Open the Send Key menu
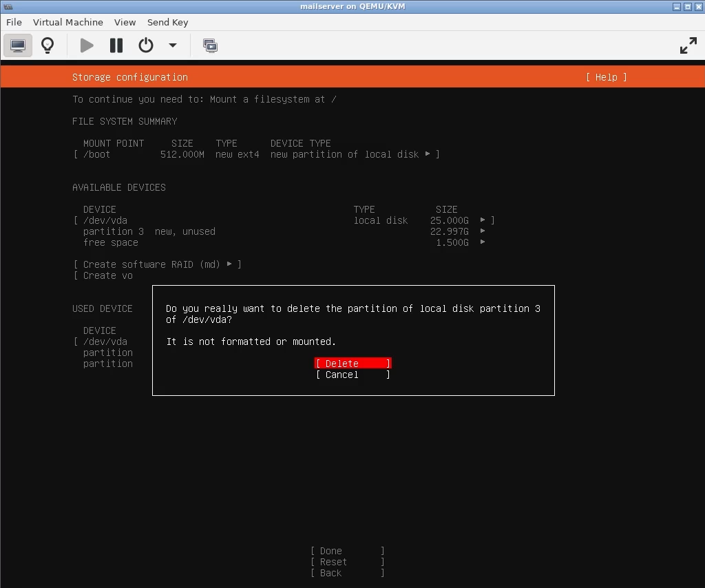This screenshot has width=705, height=588. pos(168,22)
